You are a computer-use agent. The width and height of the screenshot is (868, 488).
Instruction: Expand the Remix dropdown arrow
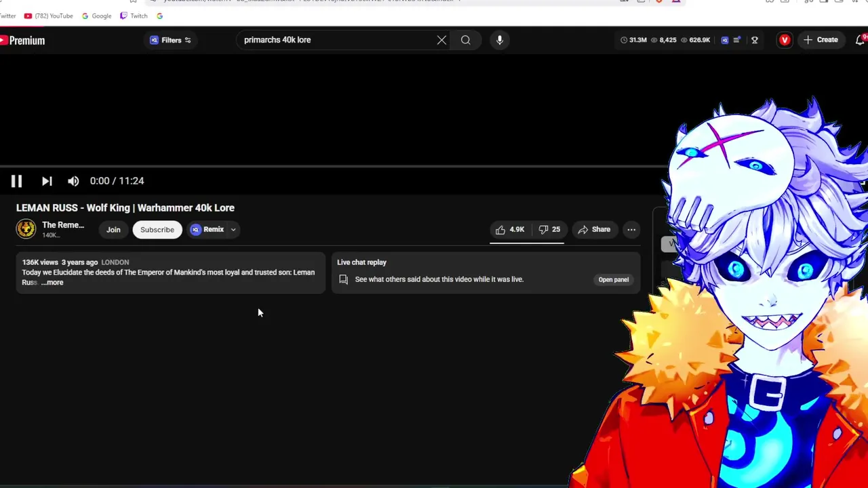233,230
